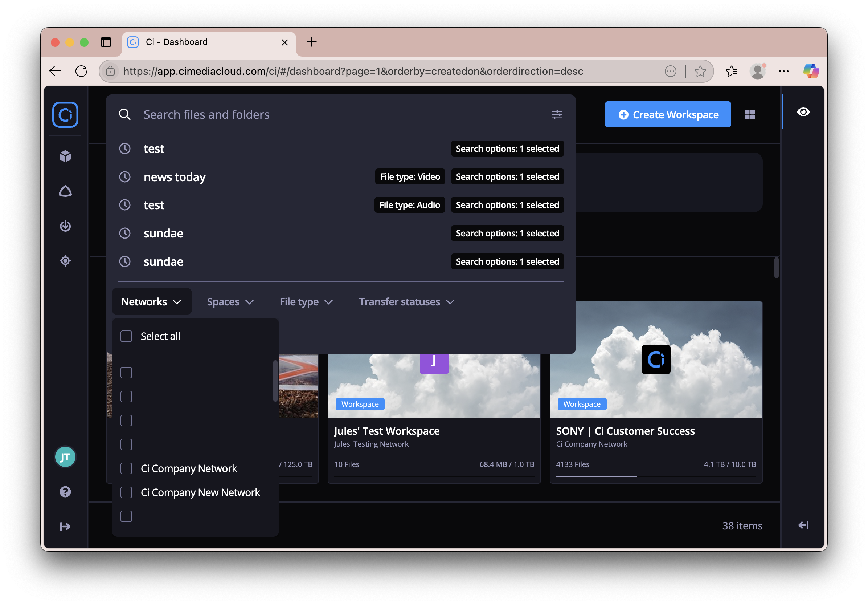
Task: Collapse the Networks dropdown
Action: tap(152, 301)
